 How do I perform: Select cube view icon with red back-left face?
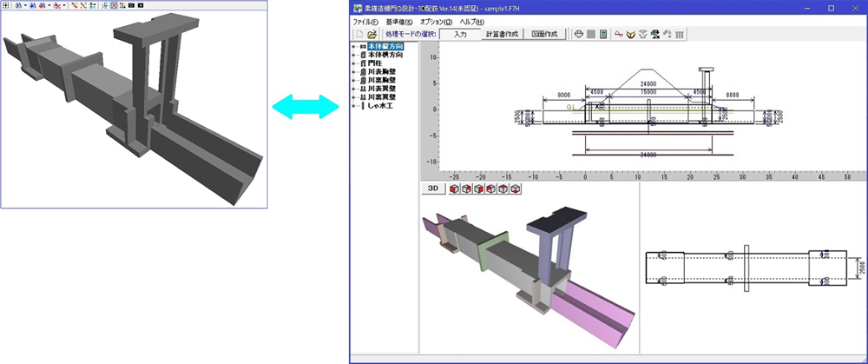pos(490,189)
